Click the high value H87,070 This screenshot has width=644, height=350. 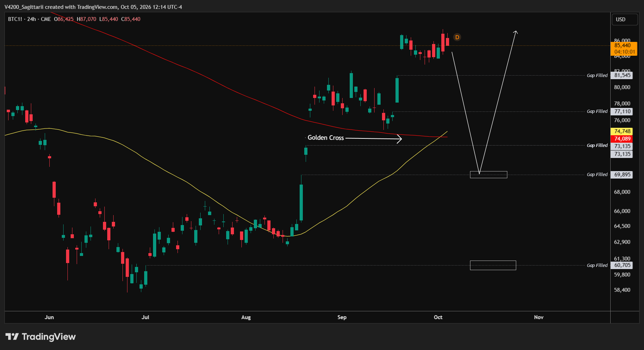86,19
